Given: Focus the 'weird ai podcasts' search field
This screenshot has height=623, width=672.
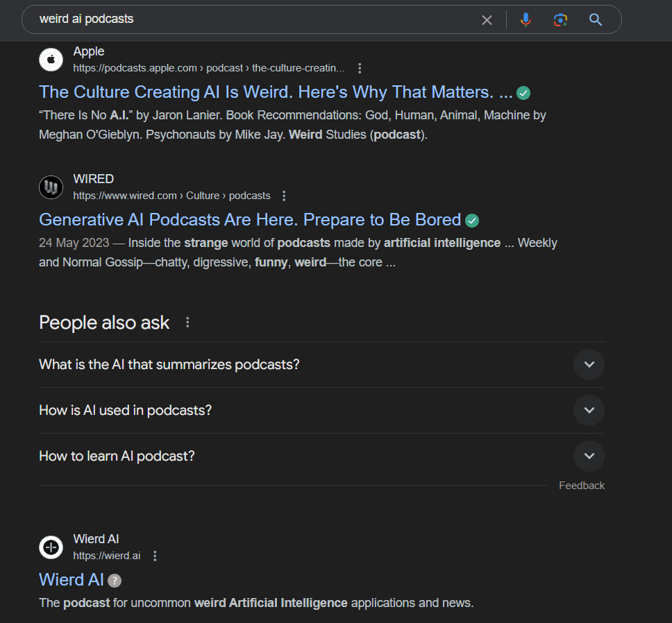Looking at the screenshot, I should (257, 19).
